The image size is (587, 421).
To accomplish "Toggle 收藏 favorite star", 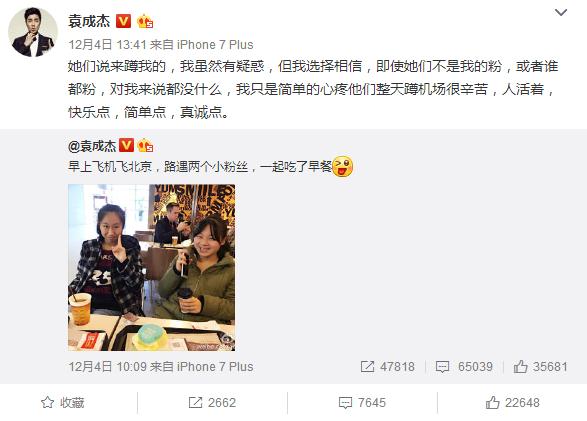I will pyautogui.click(x=63, y=403).
